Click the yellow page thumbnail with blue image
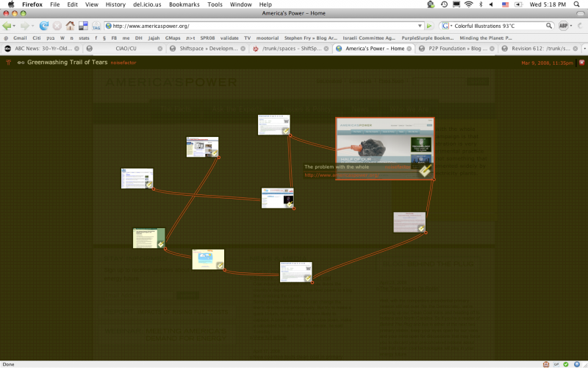 pos(208,259)
